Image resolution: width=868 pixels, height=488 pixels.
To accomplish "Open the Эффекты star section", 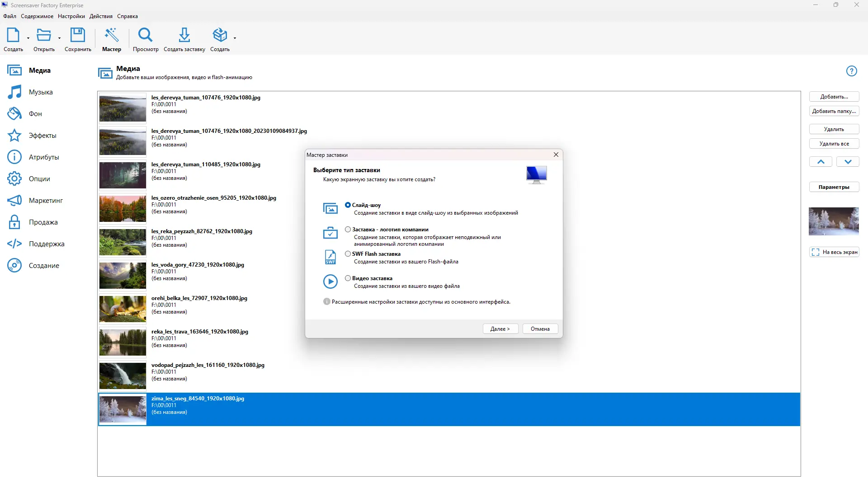I will (42, 136).
